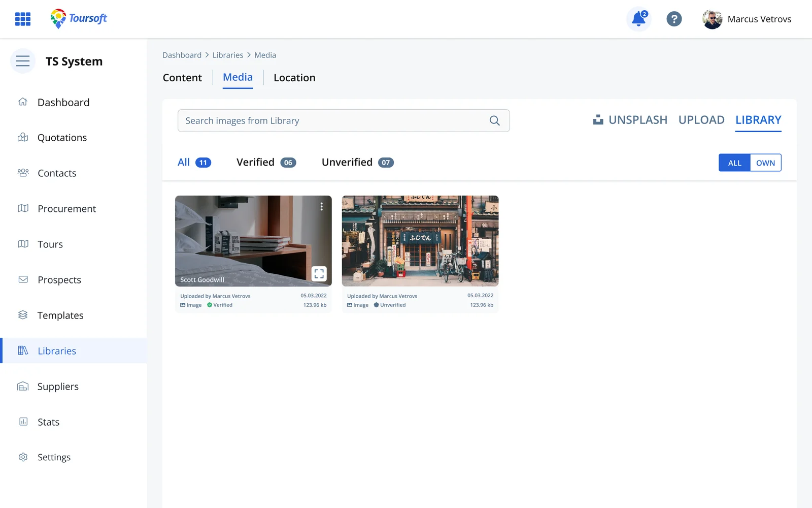The image size is (812, 508).
Task: Click the Tours map icon
Action: (23, 244)
